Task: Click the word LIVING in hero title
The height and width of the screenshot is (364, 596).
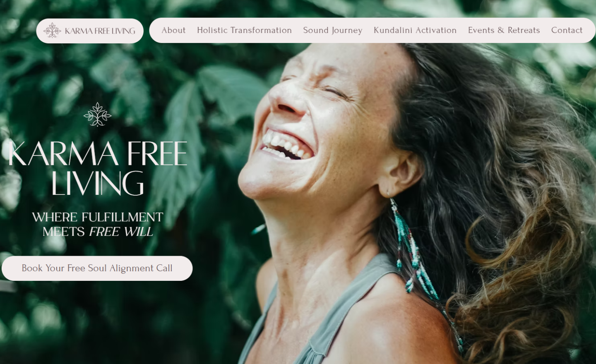Action: coord(98,183)
